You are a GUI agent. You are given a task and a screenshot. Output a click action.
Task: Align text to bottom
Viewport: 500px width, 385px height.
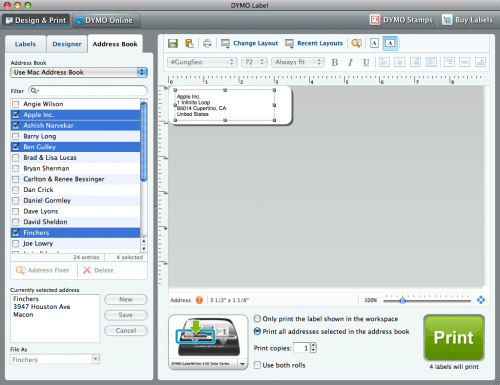(480, 62)
